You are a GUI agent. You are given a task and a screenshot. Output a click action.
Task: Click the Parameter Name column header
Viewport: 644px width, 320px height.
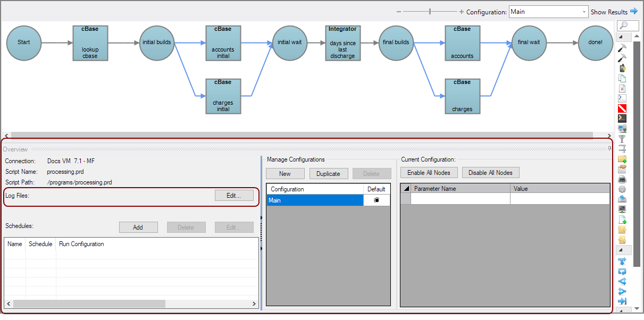461,189
